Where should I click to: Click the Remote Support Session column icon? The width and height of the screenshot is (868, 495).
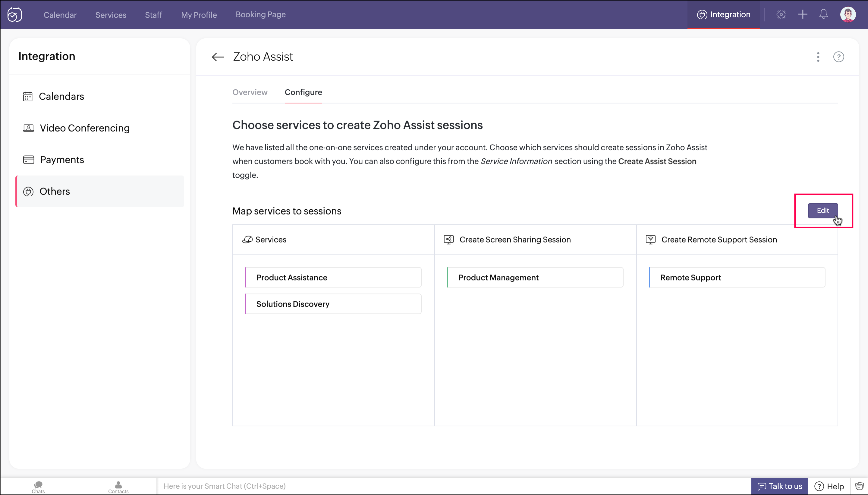650,240
